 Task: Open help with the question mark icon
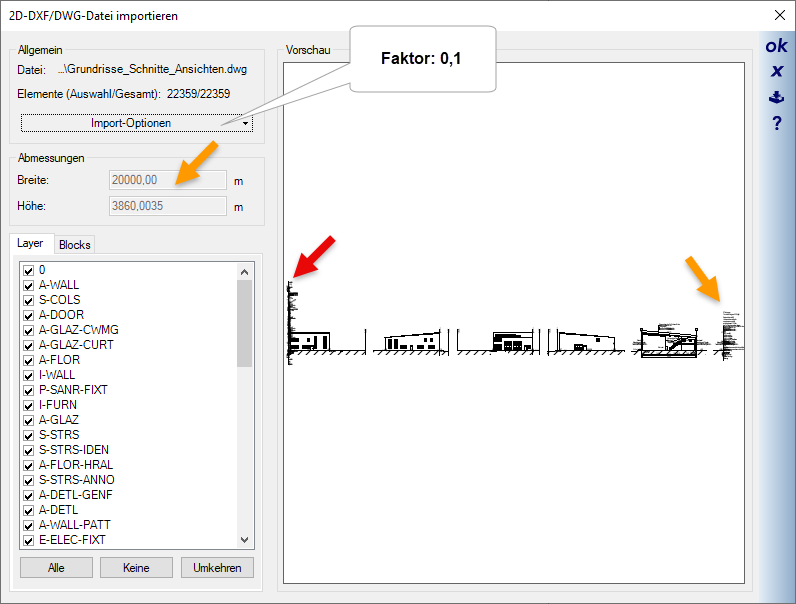point(776,123)
